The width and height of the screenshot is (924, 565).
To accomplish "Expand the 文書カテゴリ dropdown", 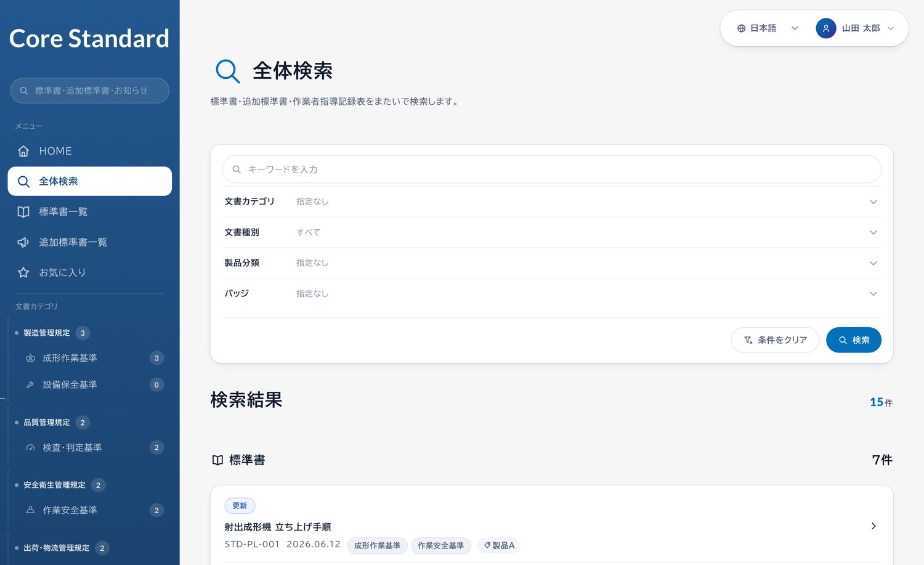I will 551,201.
